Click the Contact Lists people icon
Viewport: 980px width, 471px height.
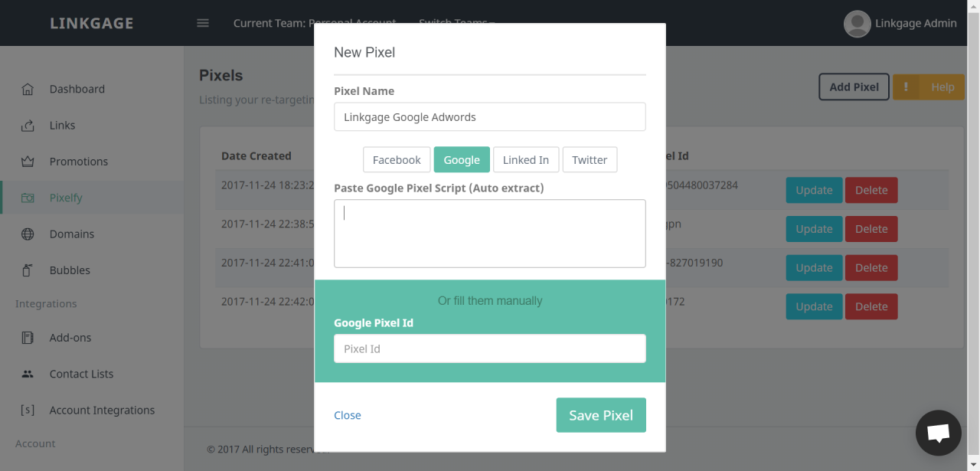coord(28,374)
